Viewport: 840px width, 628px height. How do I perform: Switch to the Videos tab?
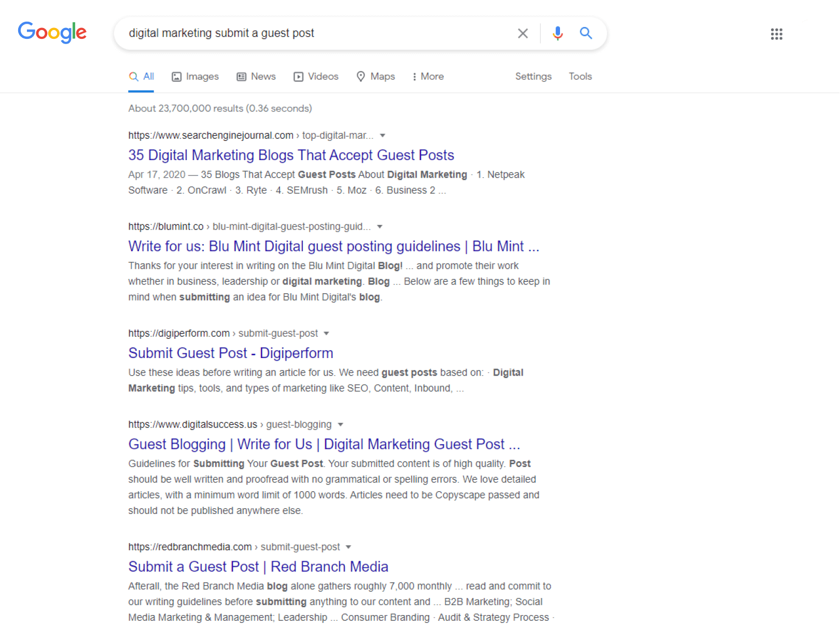316,77
